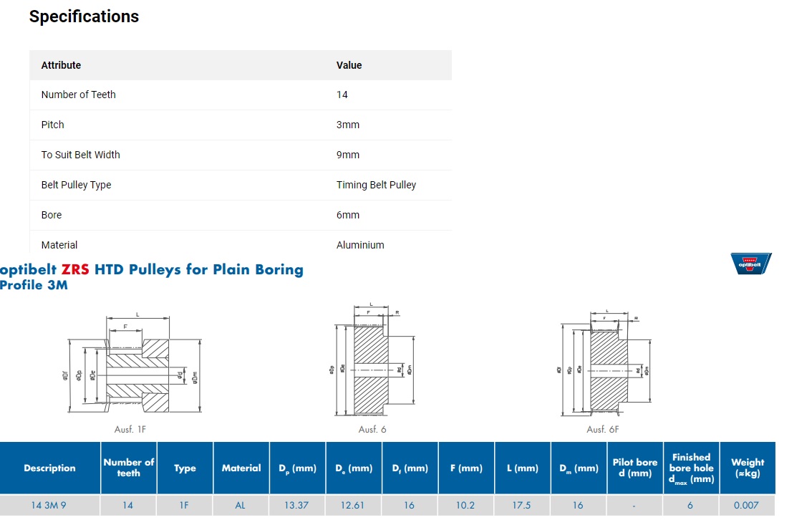
Task: Click the 6mm bore value
Action: click(x=348, y=215)
